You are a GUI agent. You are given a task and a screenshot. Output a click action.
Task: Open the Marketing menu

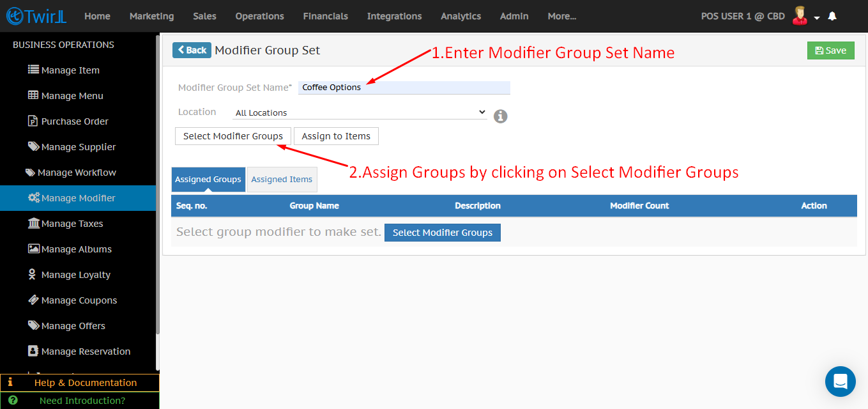pos(151,16)
